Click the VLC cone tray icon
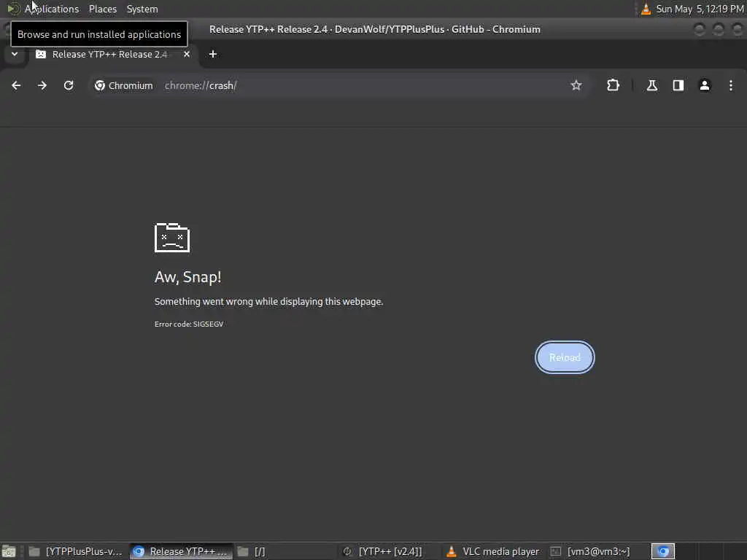Viewport: 747px width, 560px height. 646,9
